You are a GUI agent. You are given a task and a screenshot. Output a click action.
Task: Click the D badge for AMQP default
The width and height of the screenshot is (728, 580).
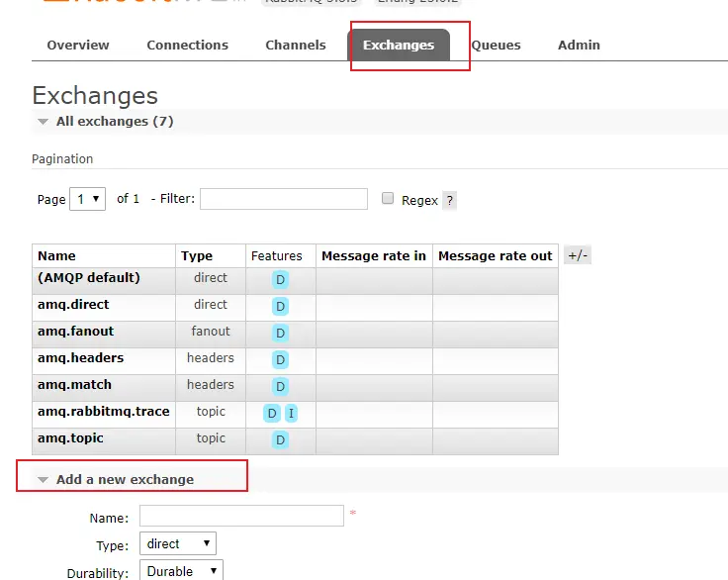(x=281, y=280)
